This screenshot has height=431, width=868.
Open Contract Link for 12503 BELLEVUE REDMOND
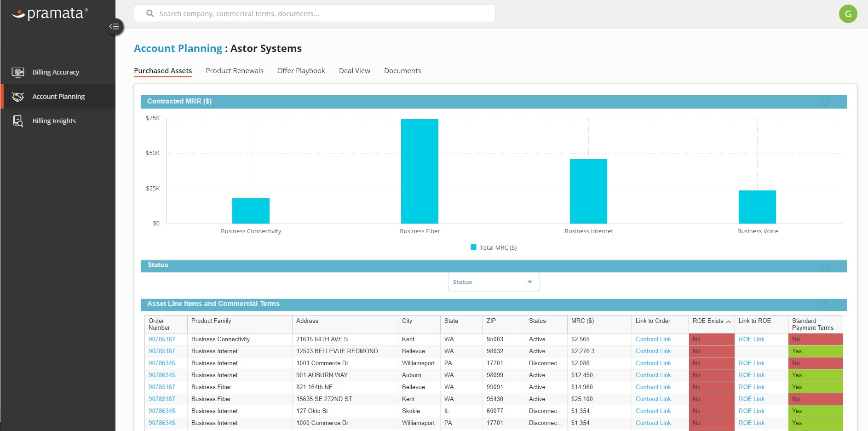(653, 351)
